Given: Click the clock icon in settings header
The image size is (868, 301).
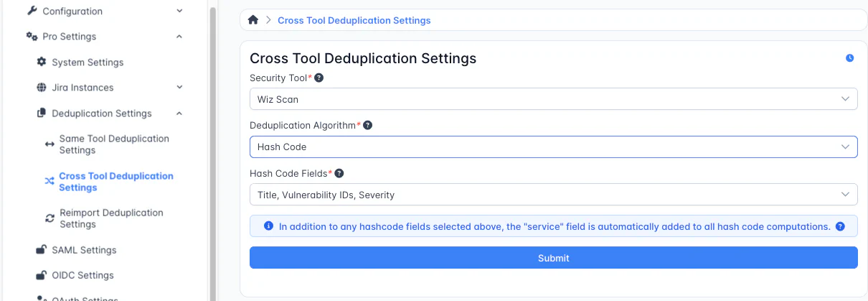Looking at the screenshot, I should click(x=849, y=58).
